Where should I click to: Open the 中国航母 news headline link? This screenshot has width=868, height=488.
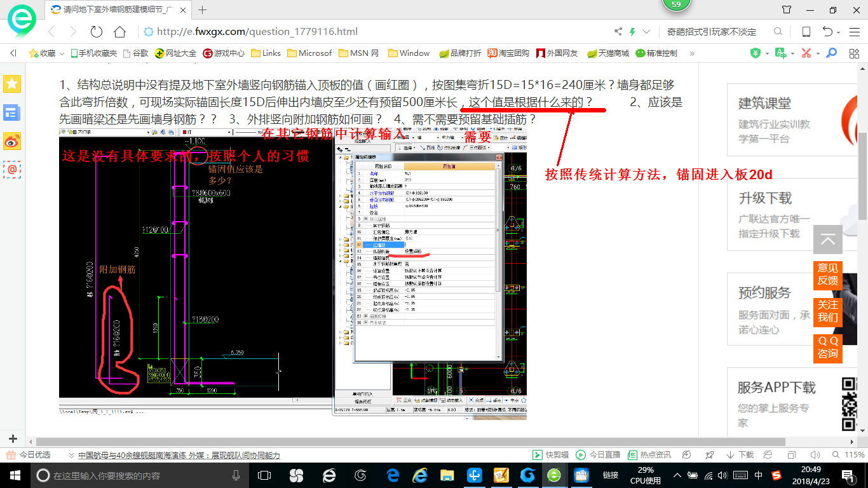(x=179, y=455)
